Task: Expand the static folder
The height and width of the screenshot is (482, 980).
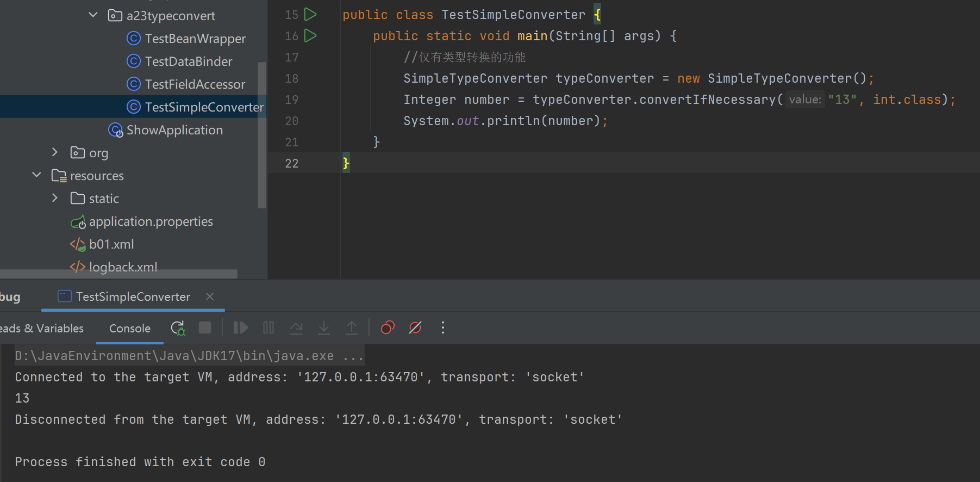Action: (54, 198)
